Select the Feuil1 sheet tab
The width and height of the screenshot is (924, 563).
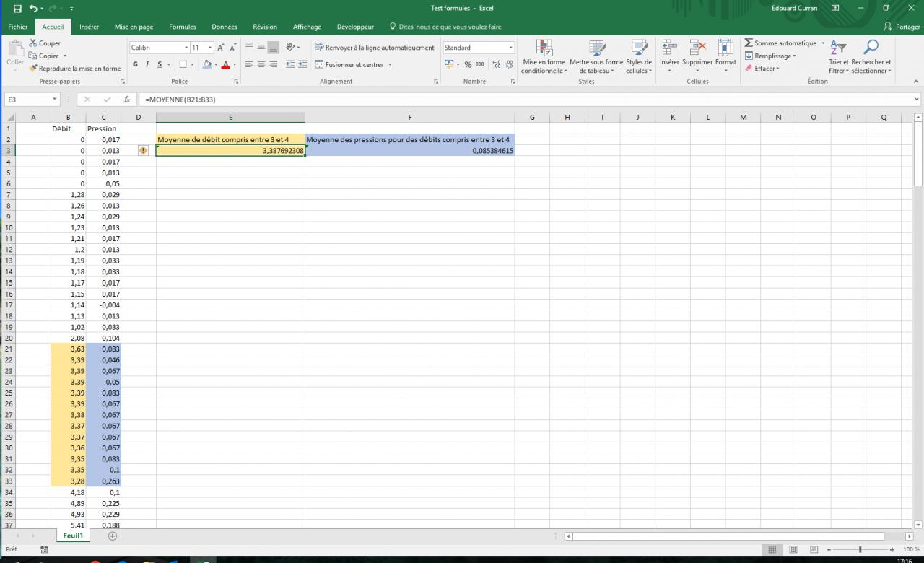(73, 536)
